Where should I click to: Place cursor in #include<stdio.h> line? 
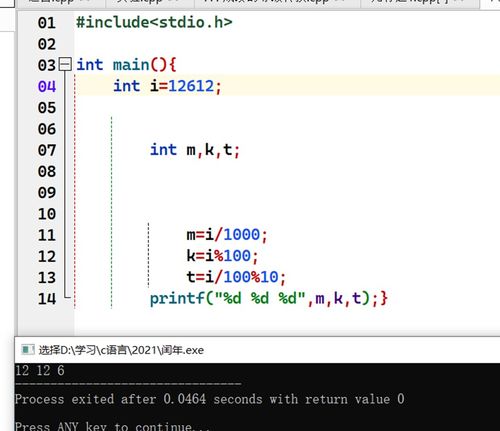[154, 23]
